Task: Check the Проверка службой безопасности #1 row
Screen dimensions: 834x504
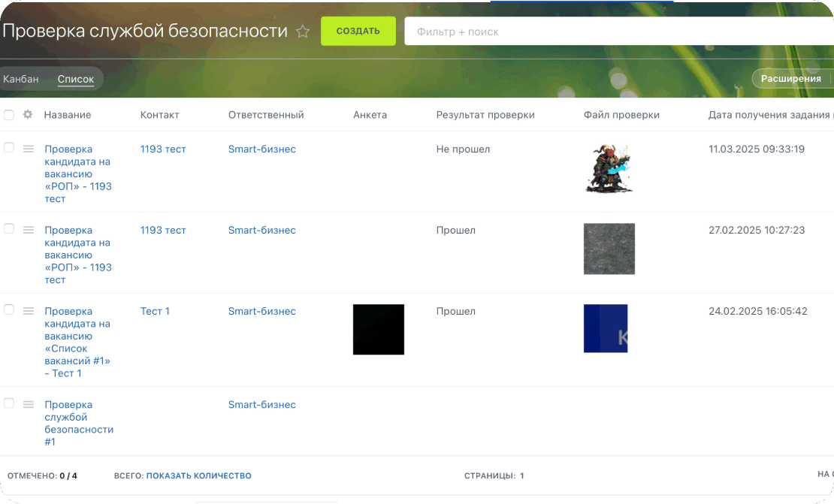Action: tap(9, 403)
